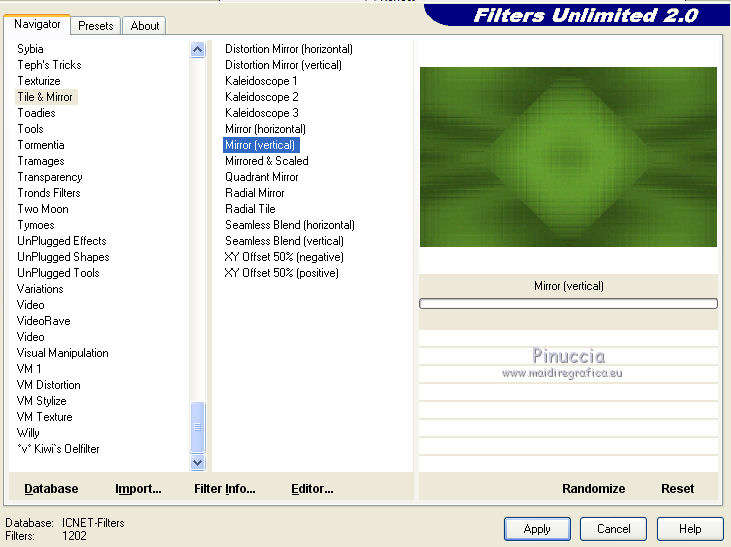
Task: Select the VideoRave category
Action: [x=43, y=321]
